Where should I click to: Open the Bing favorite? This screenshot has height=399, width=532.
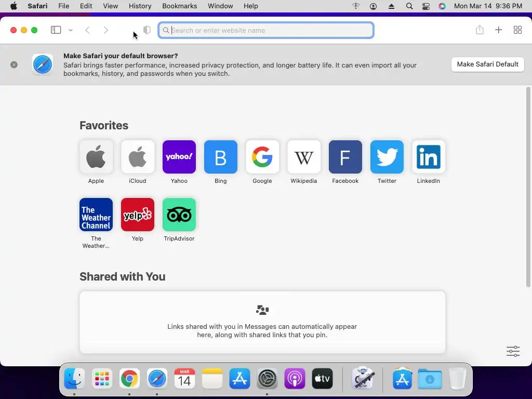220,157
